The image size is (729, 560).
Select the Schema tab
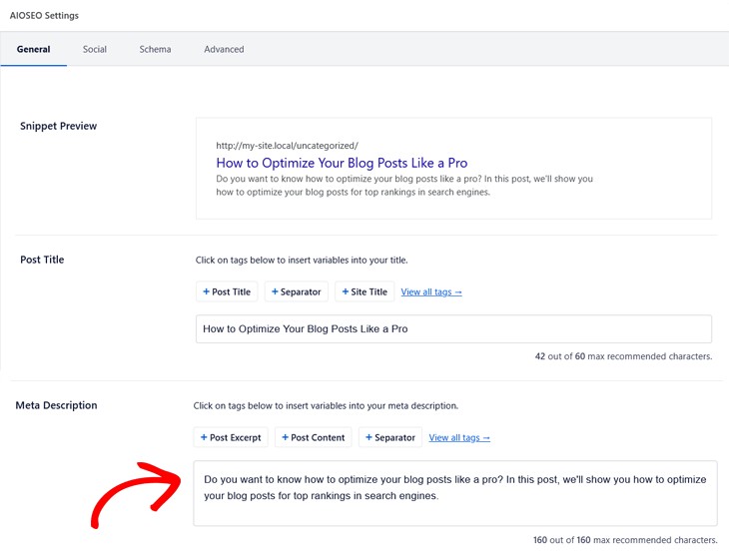[x=155, y=49]
